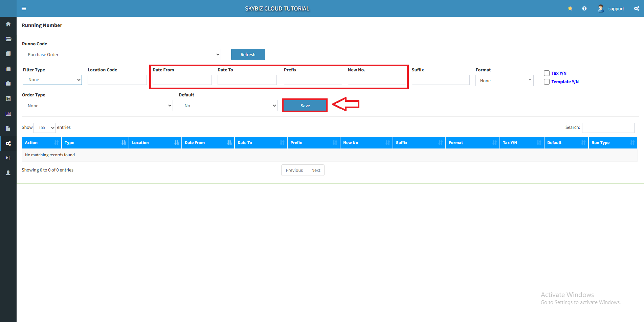Click the briefcase icon in sidebar
Image resolution: width=644 pixels, height=322 pixels.
tap(8, 84)
